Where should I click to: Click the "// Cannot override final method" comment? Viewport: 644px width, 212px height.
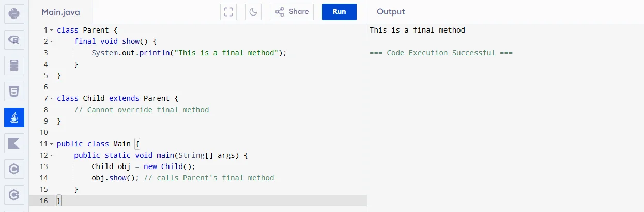pyautogui.click(x=142, y=110)
